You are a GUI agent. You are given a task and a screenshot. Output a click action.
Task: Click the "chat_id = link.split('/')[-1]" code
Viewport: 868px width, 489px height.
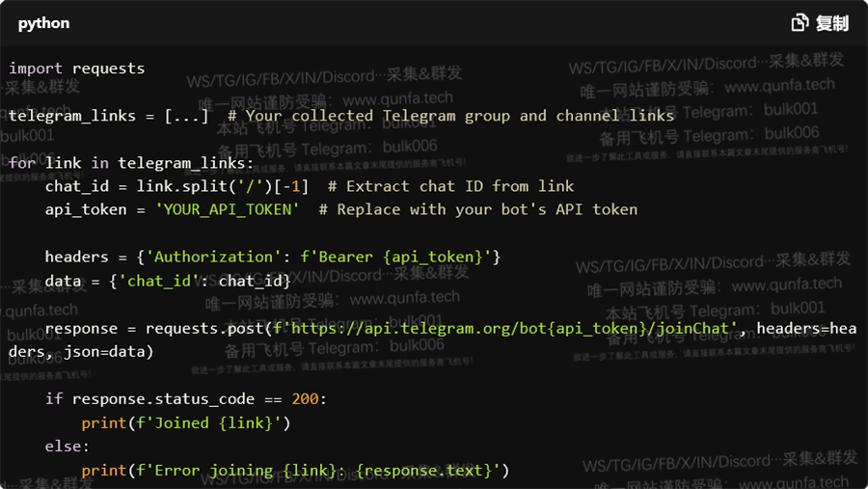pyautogui.click(x=176, y=186)
